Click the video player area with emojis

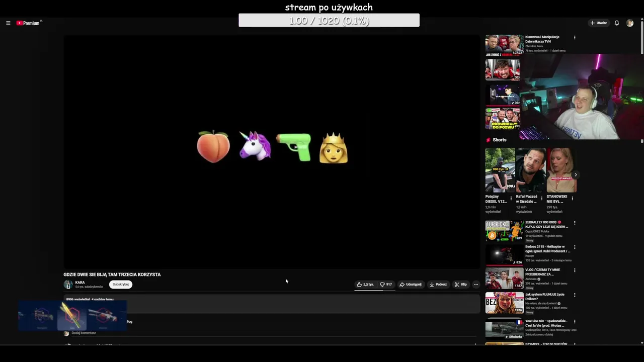coord(272,151)
